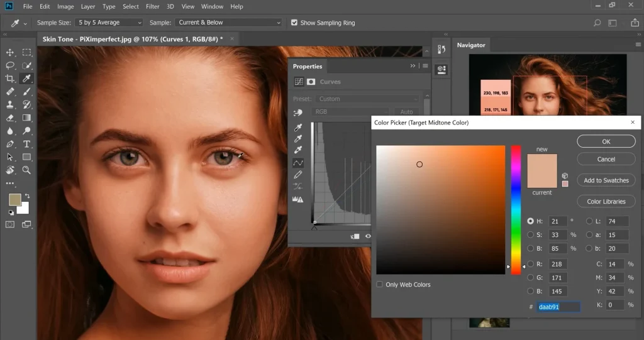Select the a channel radio button
This screenshot has height=340, width=644.
tap(589, 235)
